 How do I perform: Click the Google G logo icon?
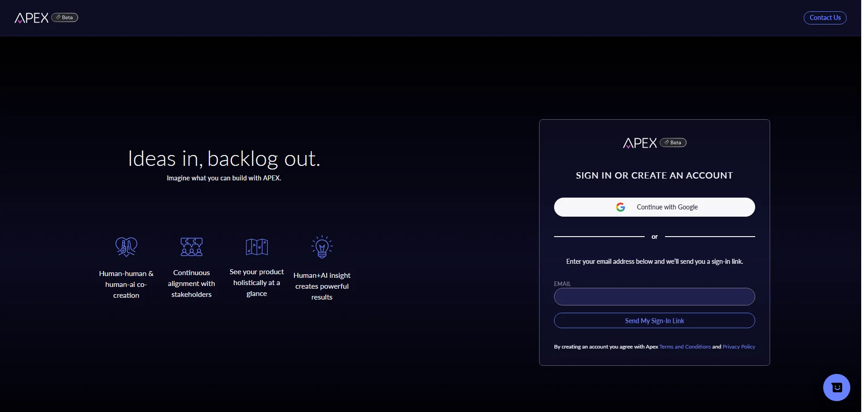click(x=620, y=207)
